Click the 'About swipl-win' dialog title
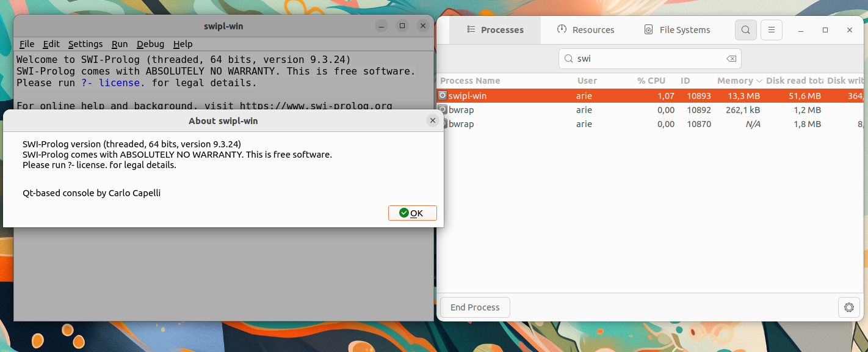 (x=223, y=121)
